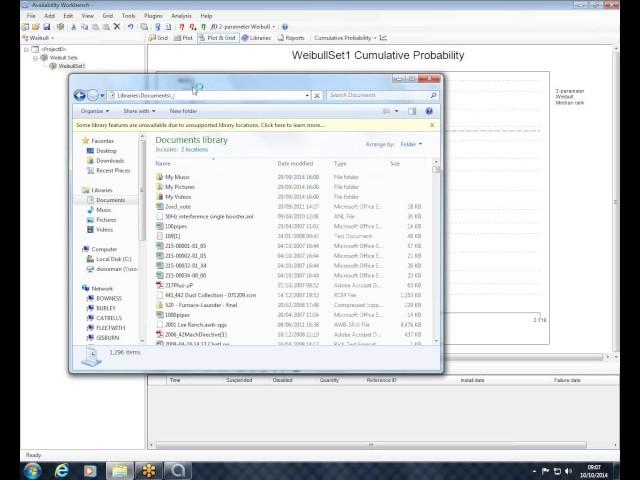The height and width of the screenshot is (480, 640).
Task: Open Libraries from the Workbench toolbar
Action: [x=256, y=38]
